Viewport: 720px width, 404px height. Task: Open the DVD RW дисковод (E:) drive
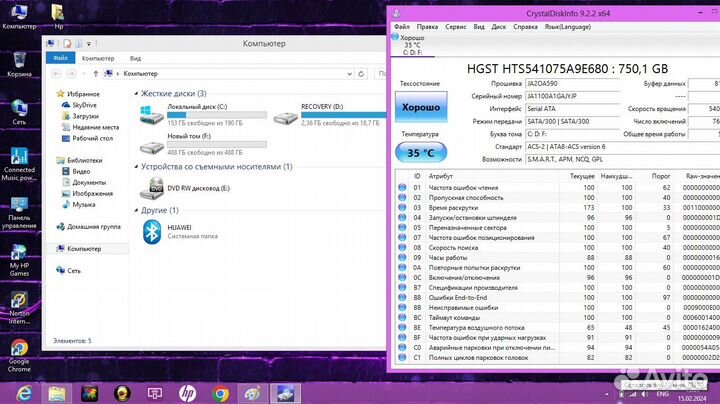(x=155, y=186)
